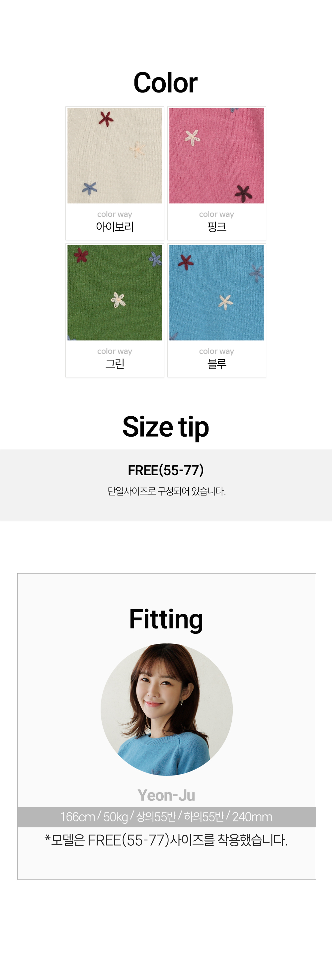Click the FREE(55-77) size text

click(x=166, y=470)
